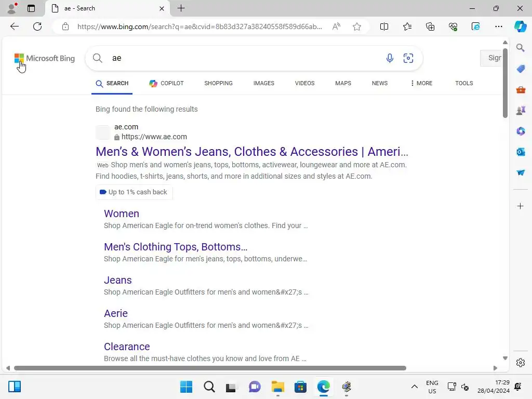Screen dimensions: 532x399
Task: Open Internet Explorer mode icon
Action: click(x=476, y=26)
